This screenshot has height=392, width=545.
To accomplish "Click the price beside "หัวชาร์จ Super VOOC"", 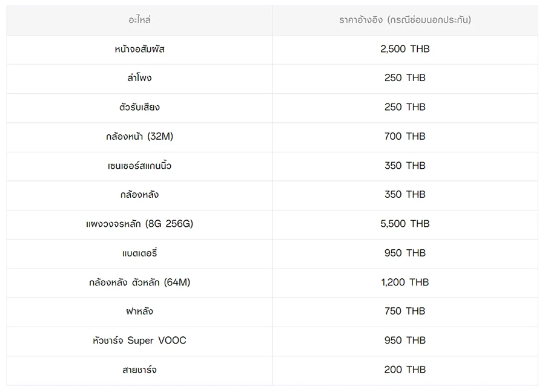I will 405,341.
